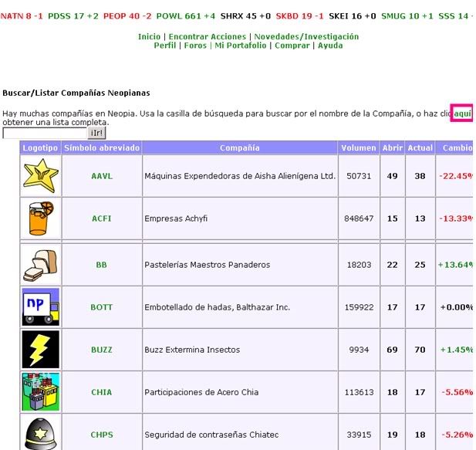Open the Foros navigation link
476x450 pixels.
coord(195,46)
